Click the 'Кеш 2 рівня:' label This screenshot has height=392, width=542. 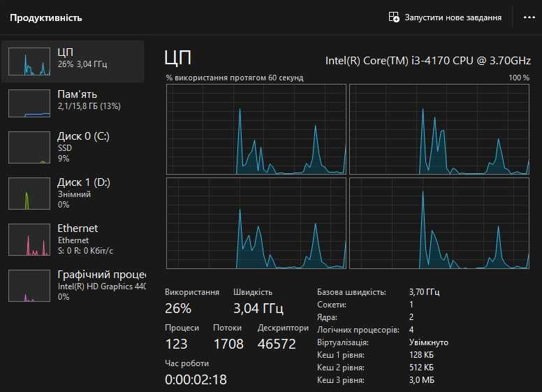tap(340, 368)
